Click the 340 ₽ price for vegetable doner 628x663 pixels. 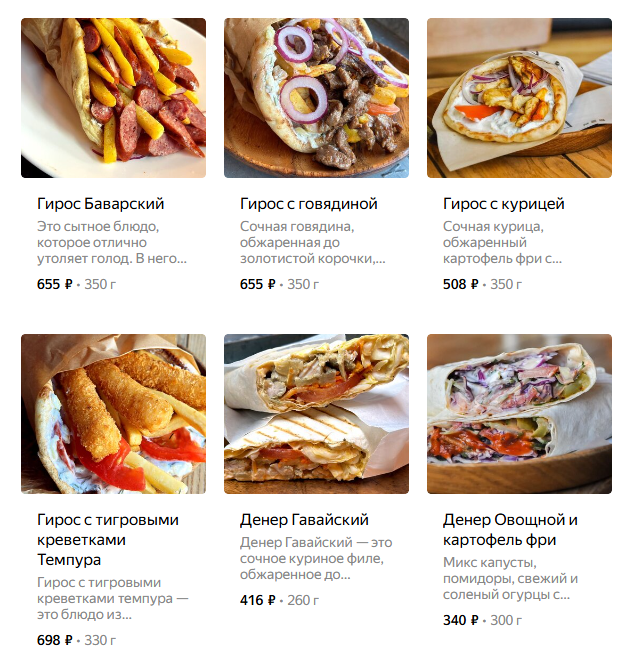click(x=461, y=620)
